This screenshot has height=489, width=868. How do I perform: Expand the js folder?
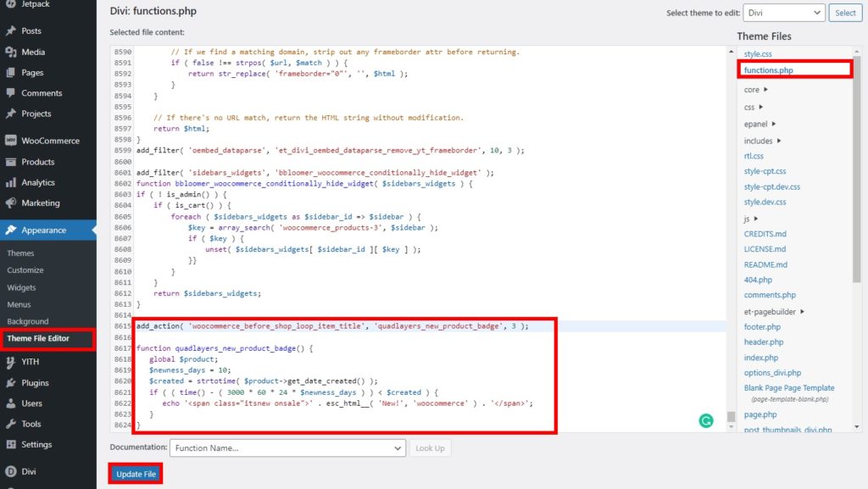tap(751, 219)
